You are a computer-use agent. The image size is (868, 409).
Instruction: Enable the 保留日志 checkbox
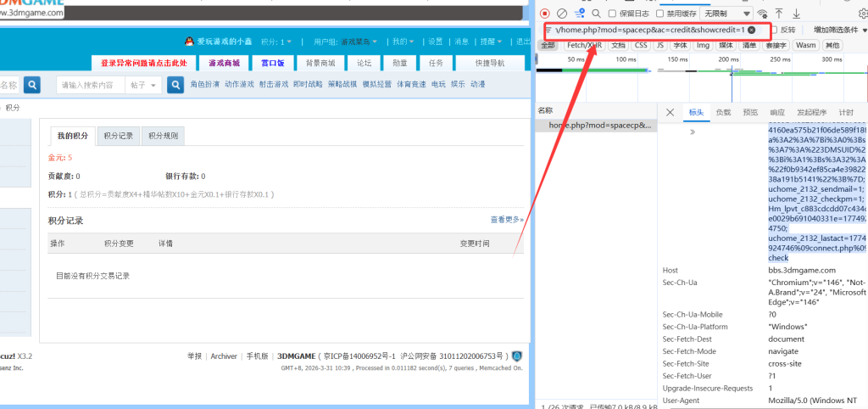click(615, 14)
